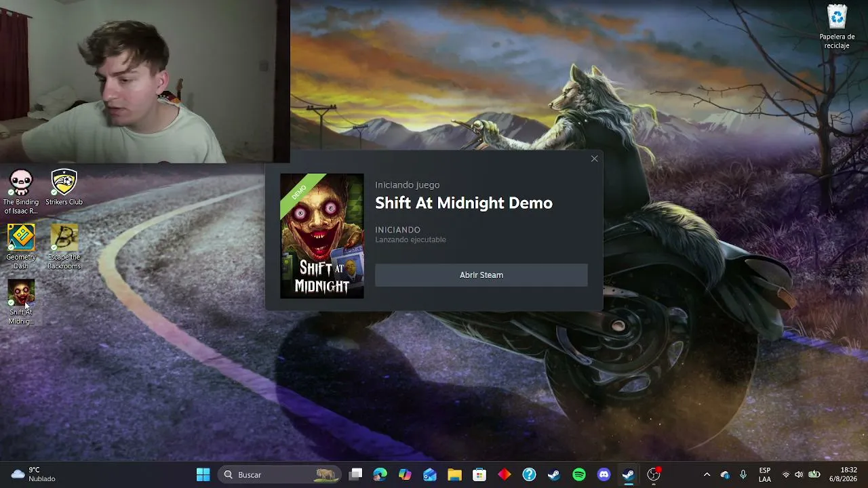The width and height of the screenshot is (868, 488).
Task: Select the Geometry Dash desktop icon
Action: pyautogui.click(x=21, y=247)
